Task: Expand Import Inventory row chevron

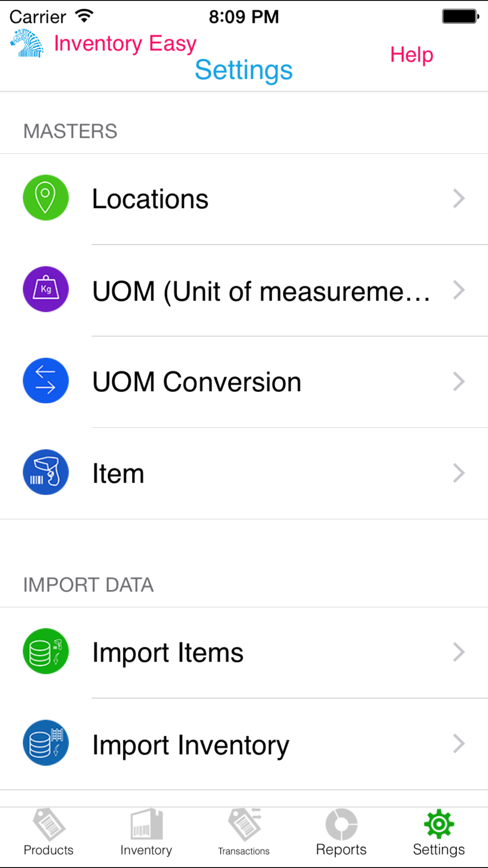Action: click(x=458, y=744)
